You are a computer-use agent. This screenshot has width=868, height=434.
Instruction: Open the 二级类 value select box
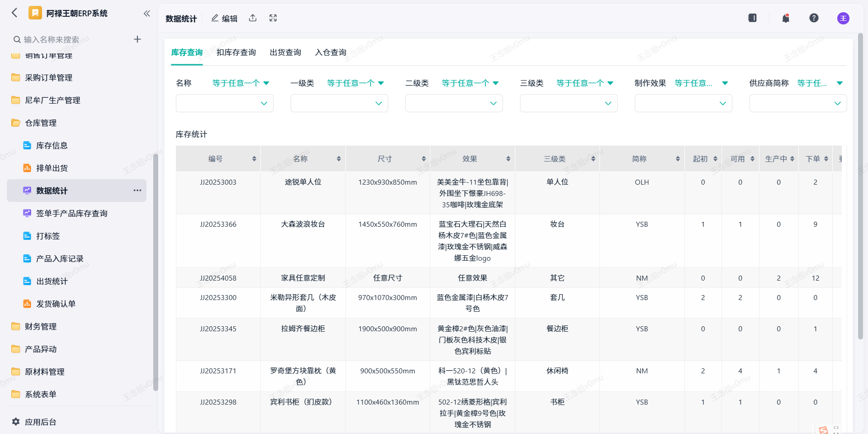pyautogui.click(x=454, y=103)
